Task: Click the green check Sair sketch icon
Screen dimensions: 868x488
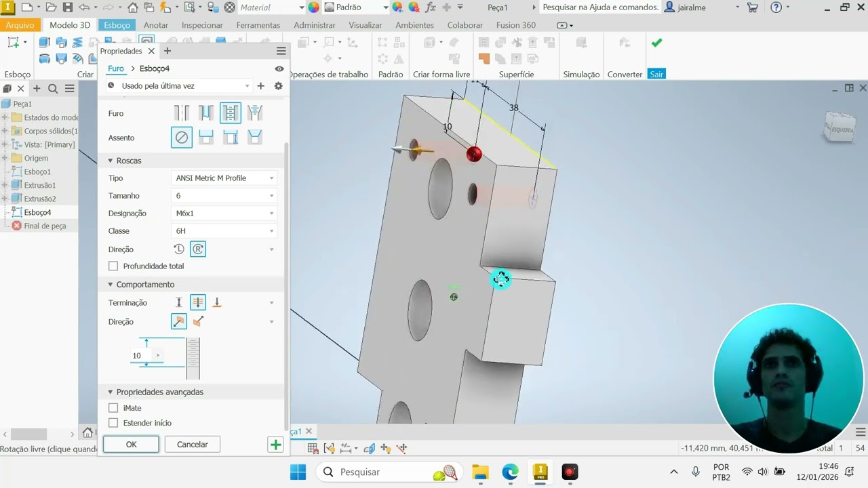Action: (656, 43)
